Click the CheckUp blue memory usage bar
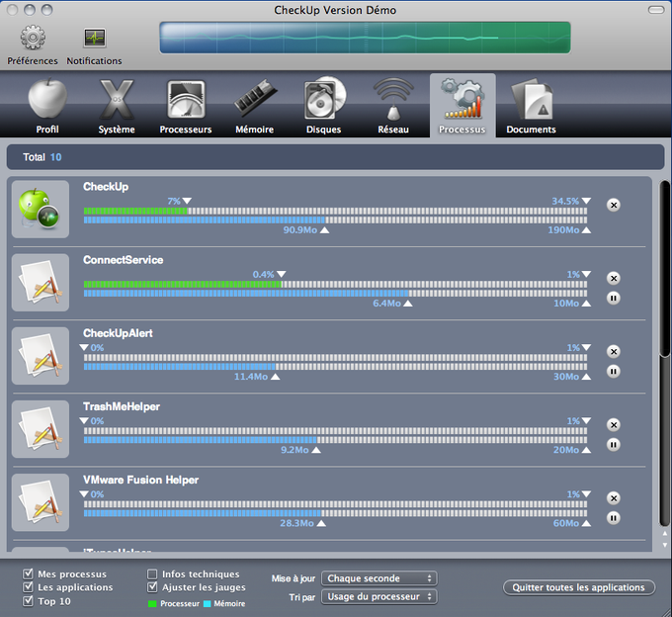Viewport: 672px width, 617px height. click(x=205, y=220)
